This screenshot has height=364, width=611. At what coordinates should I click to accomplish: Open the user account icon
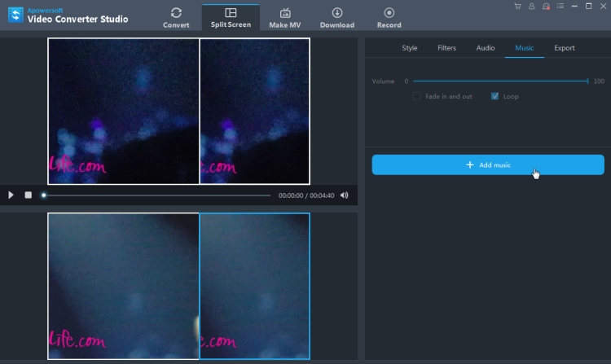point(531,7)
